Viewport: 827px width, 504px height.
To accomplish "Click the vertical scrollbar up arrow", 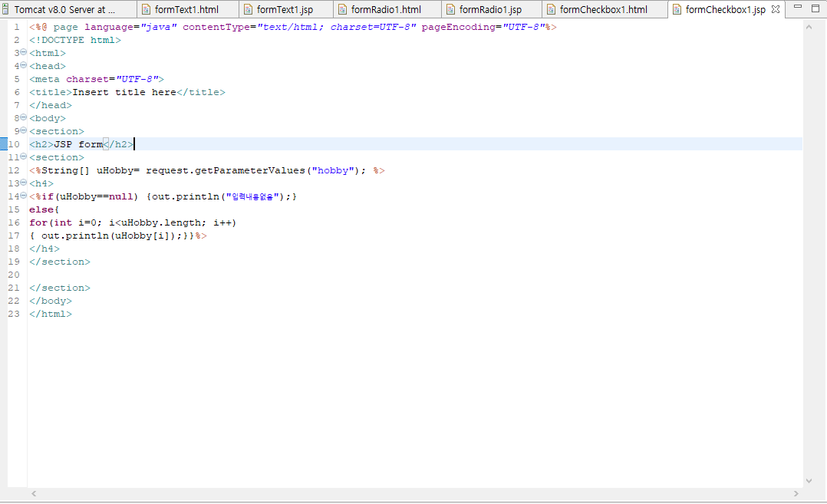I will [x=809, y=27].
